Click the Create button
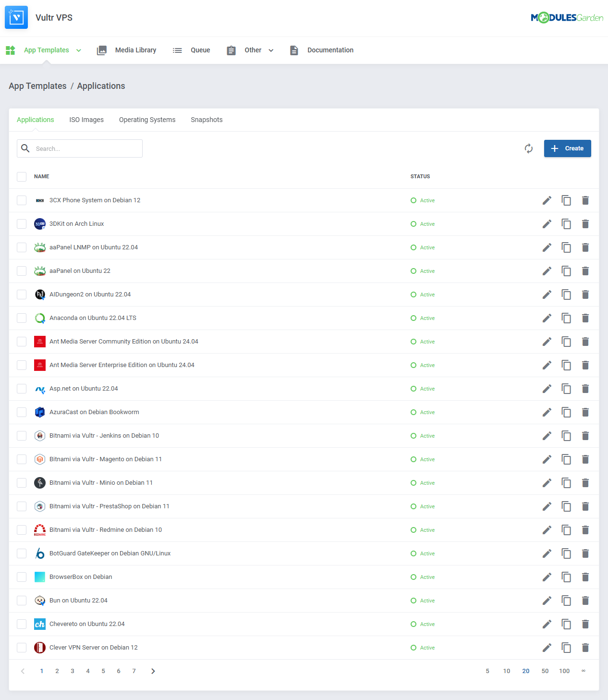The image size is (608, 700). click(567, 148)
